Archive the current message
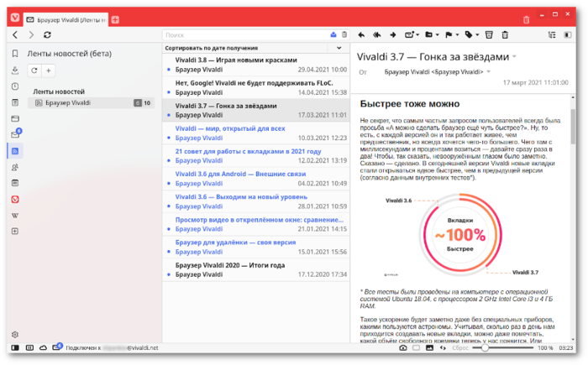 point(489,35)
